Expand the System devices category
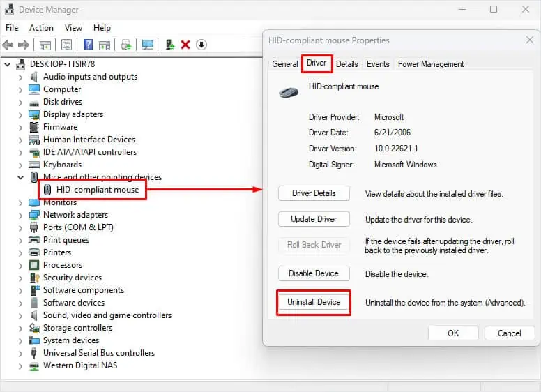Viewport: 541px width, 392px height. [20, 341]
